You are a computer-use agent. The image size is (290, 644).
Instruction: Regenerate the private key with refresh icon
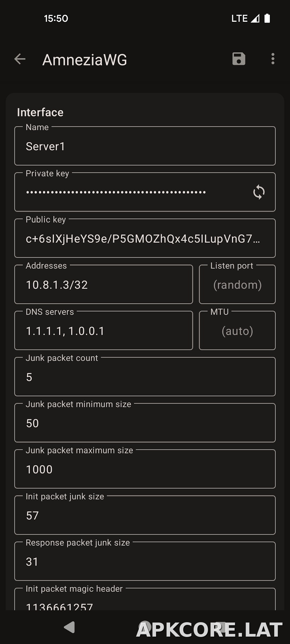[x=259, y=192]
